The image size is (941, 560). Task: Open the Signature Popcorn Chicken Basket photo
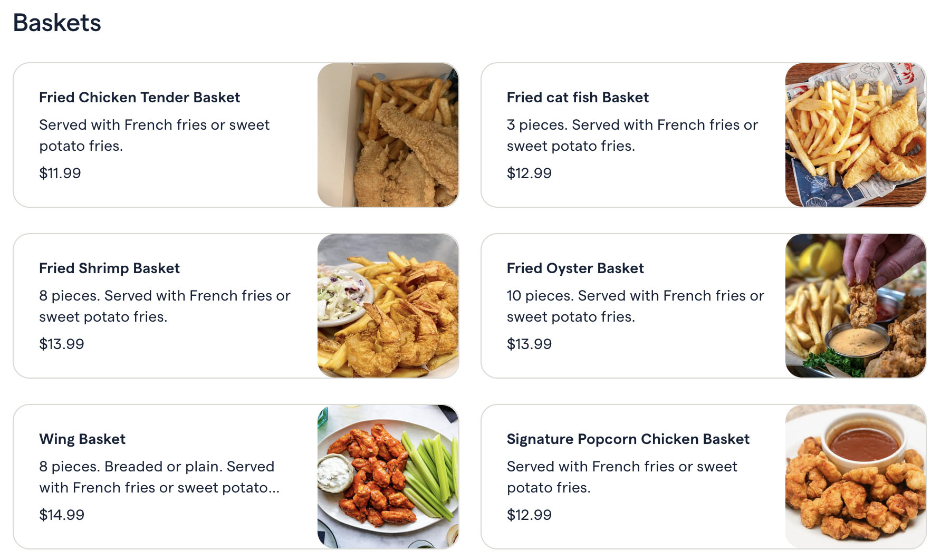coord(856,477)
